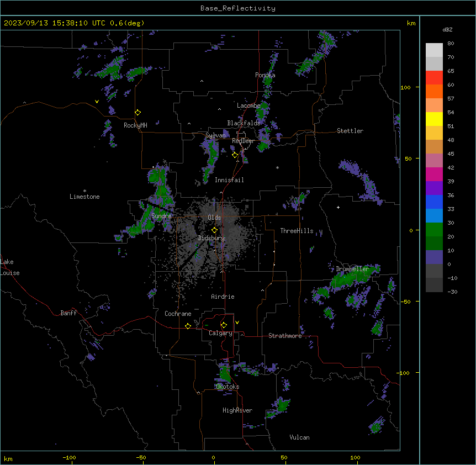The width and height of the screenshot is (476, 465).
Task: Click the yellow 54 dBZ legend swatch
Action: pyautogui.click(x=434, y=119)
